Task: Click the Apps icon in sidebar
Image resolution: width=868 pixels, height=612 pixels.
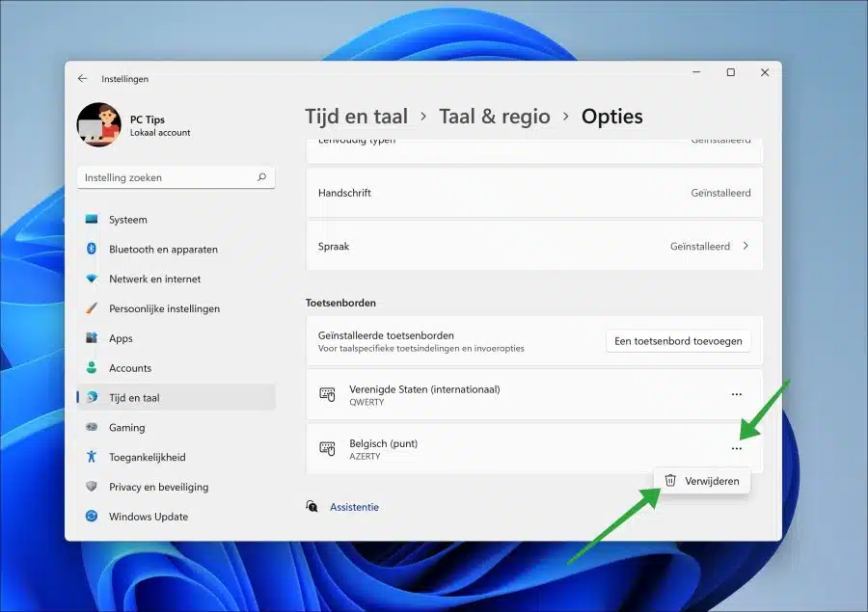Action: click(92, 338)
